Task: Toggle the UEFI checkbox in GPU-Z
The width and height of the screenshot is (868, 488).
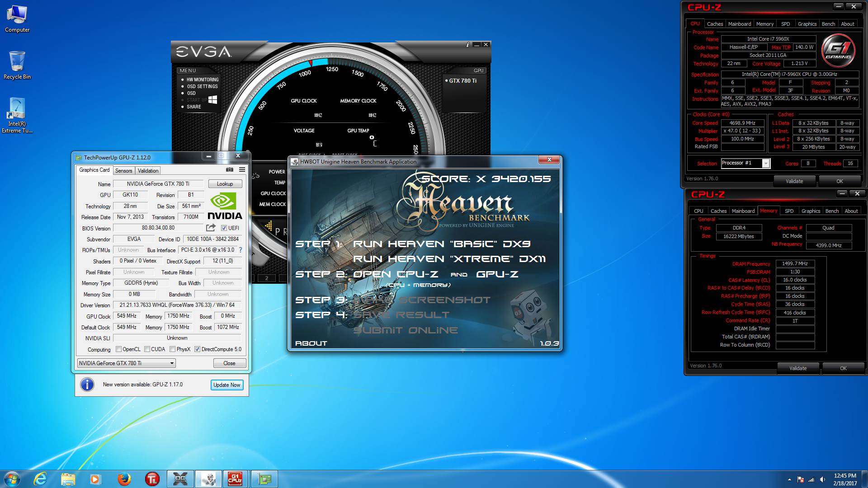Action: pos(224,228)
